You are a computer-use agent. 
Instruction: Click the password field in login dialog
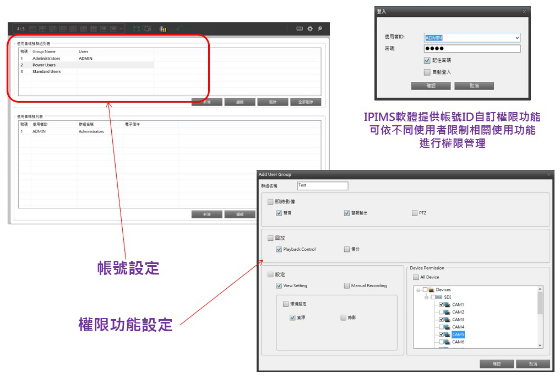[472, 49]
